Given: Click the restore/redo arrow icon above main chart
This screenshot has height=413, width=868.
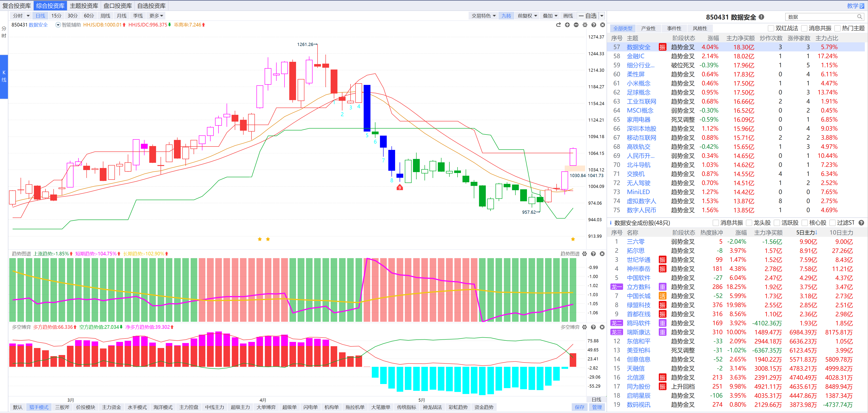Looking at the screenshot, I should [x=558, y=25].
